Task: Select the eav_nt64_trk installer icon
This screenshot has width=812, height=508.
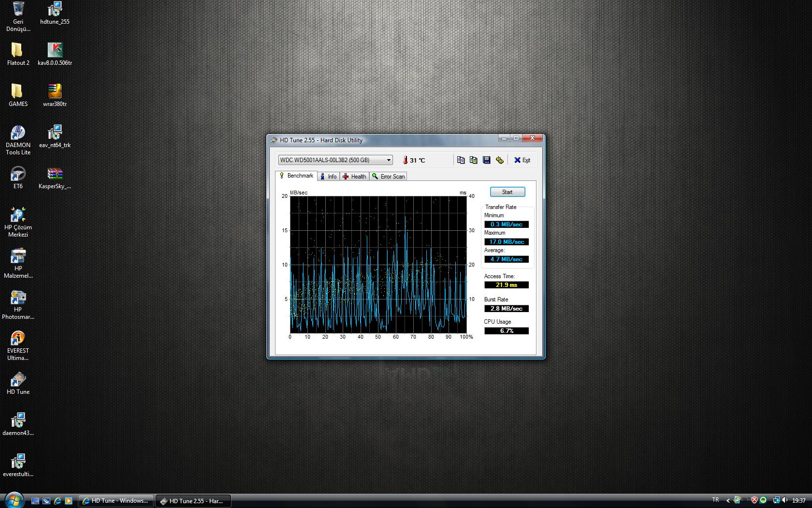Action: [55, 136]
